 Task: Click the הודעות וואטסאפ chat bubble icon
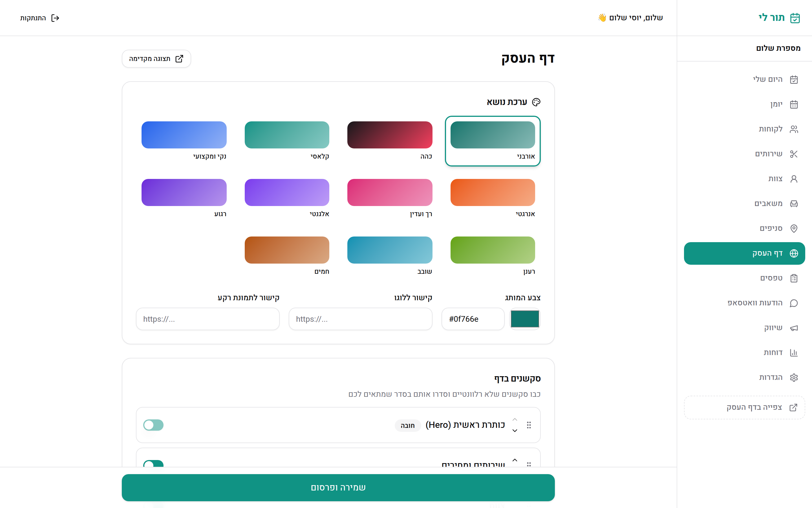tap(794, 303)
